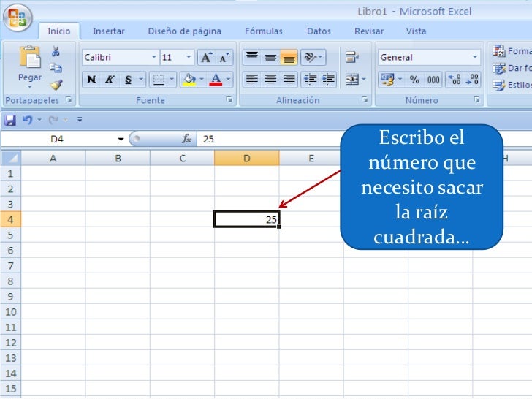Increase font size with large A
Image resolution: width=532 pixels, height=399 pixels.
(x=206, y=57)
